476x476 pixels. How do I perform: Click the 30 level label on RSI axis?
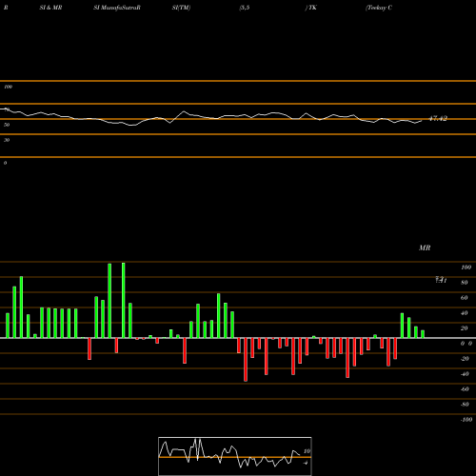(7, 140)
